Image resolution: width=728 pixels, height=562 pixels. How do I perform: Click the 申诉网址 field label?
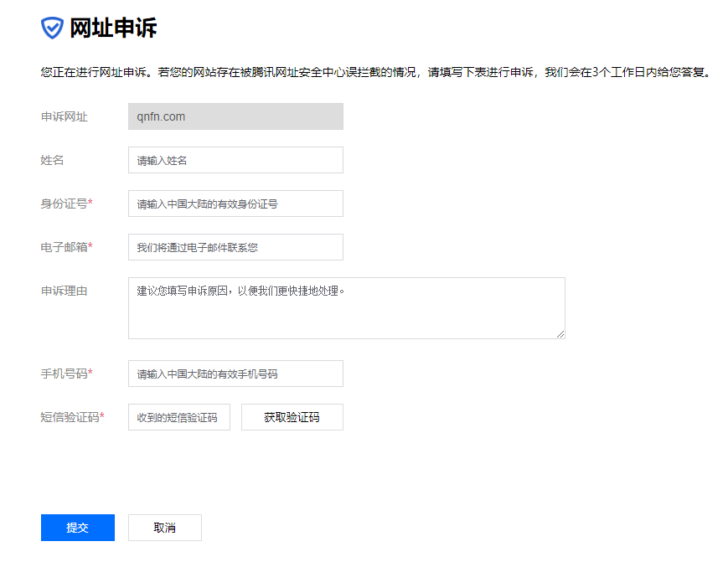pyautogui.click(x=64, y=116)
